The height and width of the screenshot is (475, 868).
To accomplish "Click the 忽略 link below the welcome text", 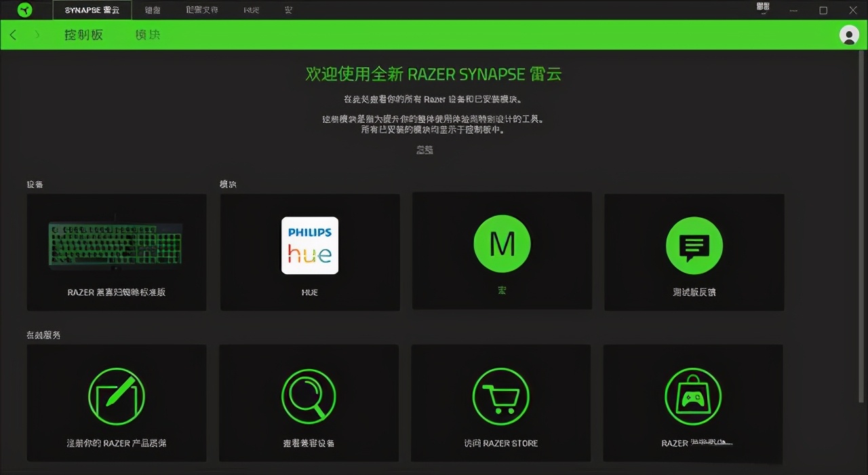I will (x=425, y=150).
